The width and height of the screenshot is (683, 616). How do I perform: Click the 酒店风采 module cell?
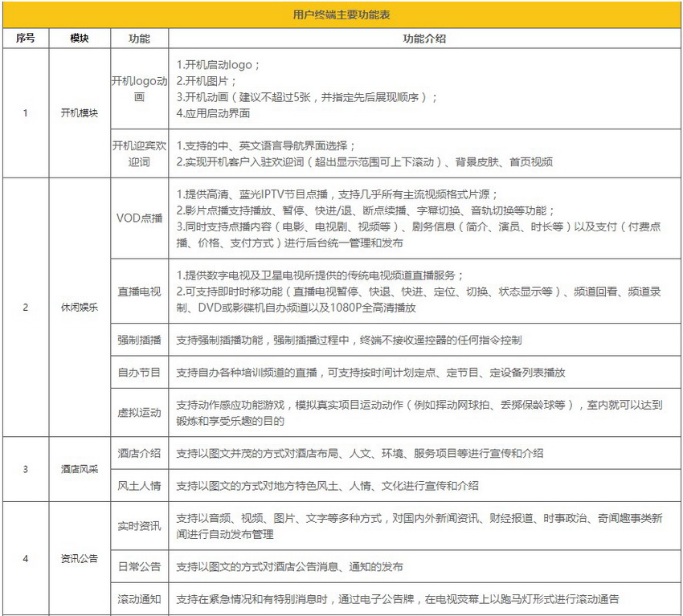point(80,469)
